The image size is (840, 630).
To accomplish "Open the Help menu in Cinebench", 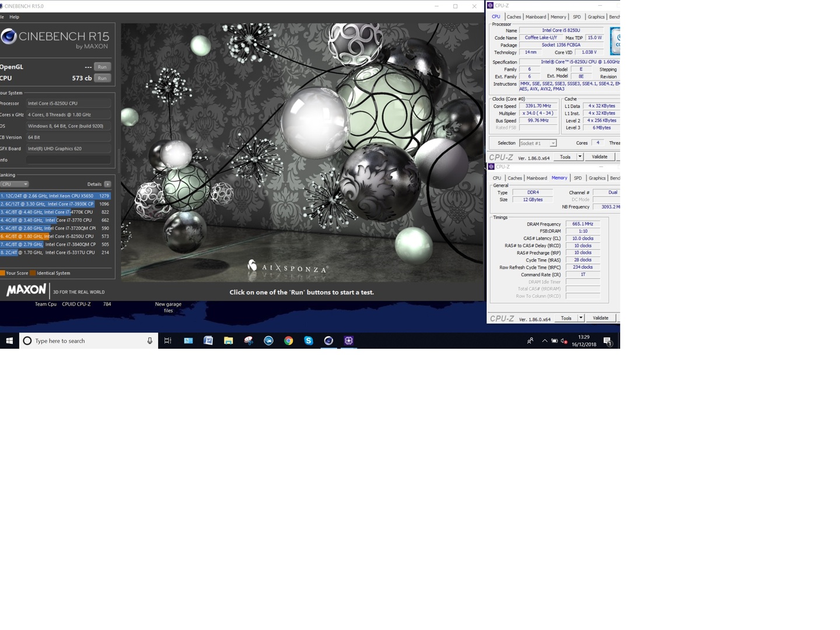I will (x=15, y=17).
